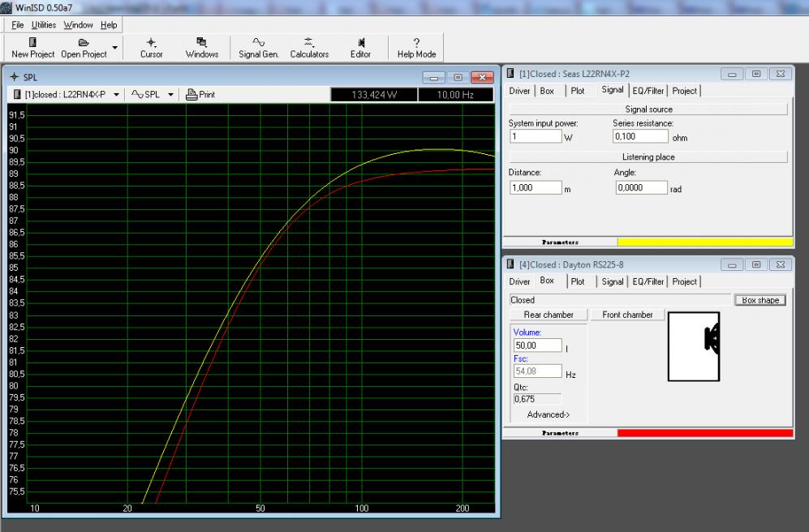809x532 pixels.
Task: Click the Closed box type field
Action: pyautogui.click(x=620, y=300)
